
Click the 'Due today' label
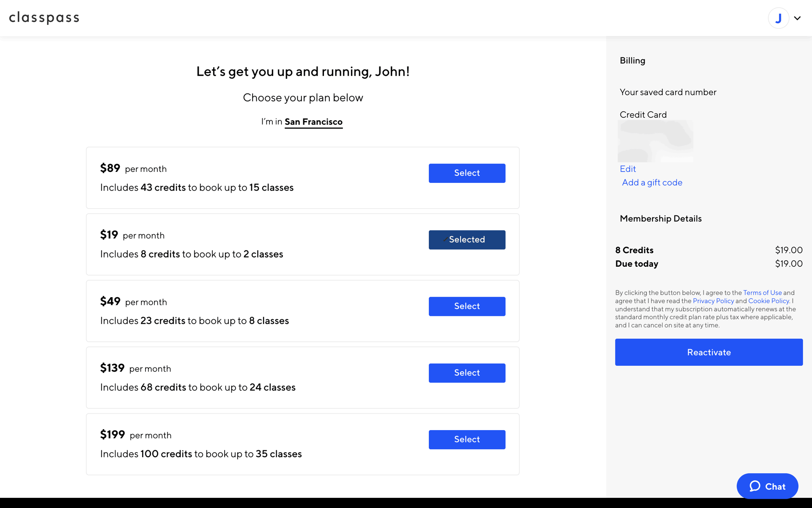[636, 264]
